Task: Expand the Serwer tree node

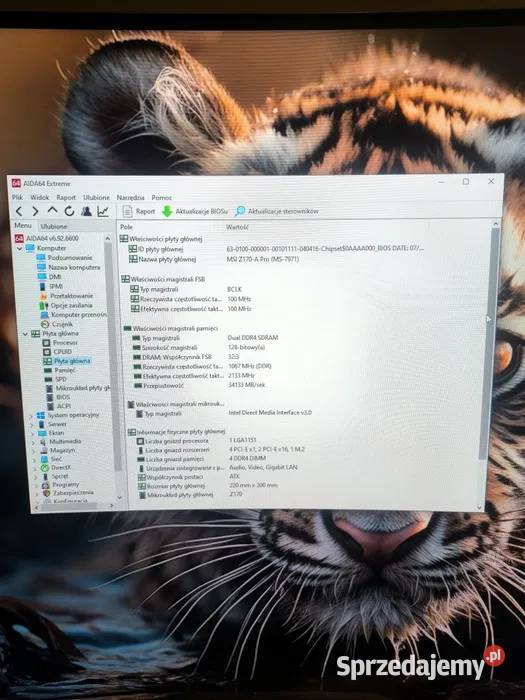Action: pyautogui.click(x=32, y=425)
